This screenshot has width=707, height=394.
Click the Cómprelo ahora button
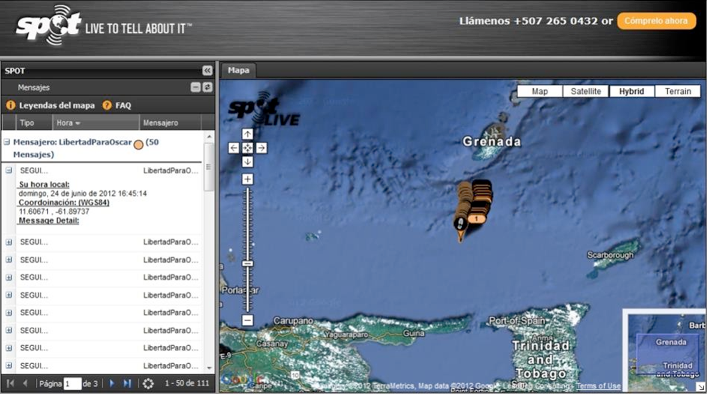pyautogui.click(x=656, y=21)
